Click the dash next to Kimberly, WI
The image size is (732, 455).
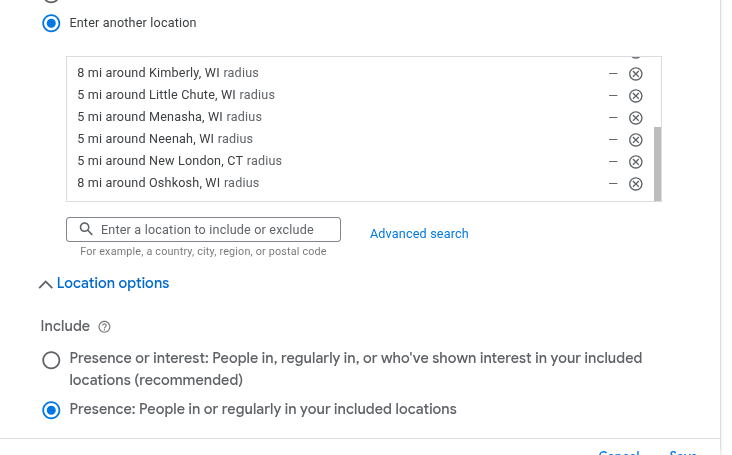pos(613,74)
